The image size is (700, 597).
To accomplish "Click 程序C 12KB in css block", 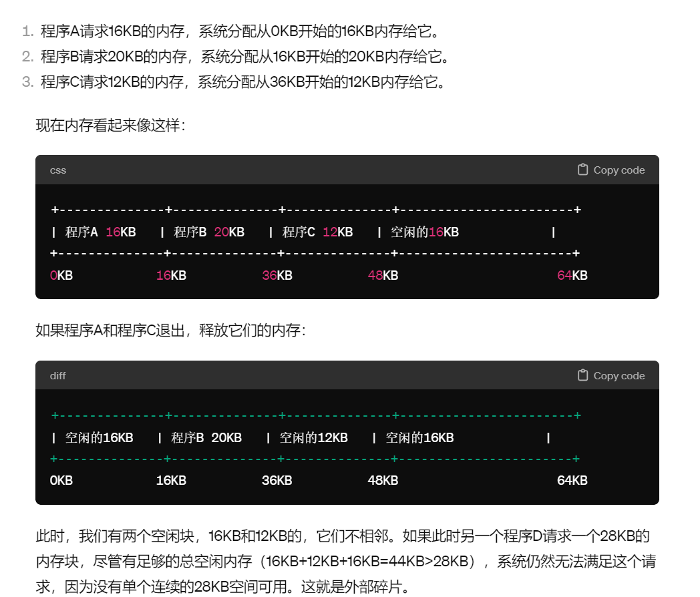I will 317,232.
